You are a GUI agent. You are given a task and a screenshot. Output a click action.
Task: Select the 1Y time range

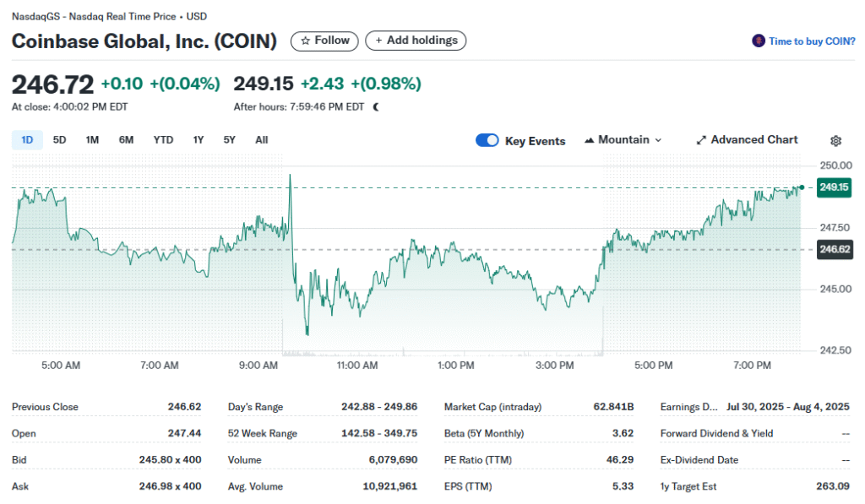coord(199,140)
